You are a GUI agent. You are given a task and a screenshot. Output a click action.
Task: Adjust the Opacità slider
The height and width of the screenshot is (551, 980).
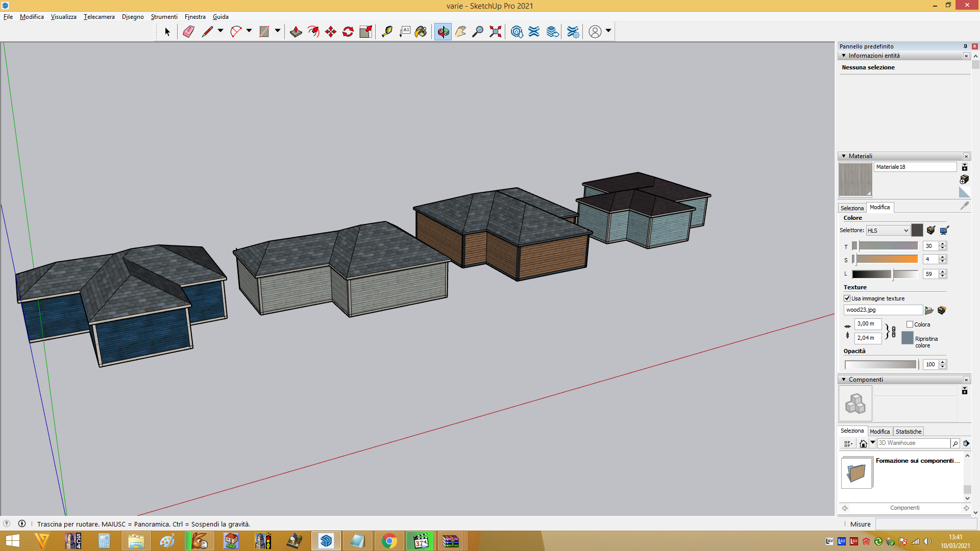880,365
